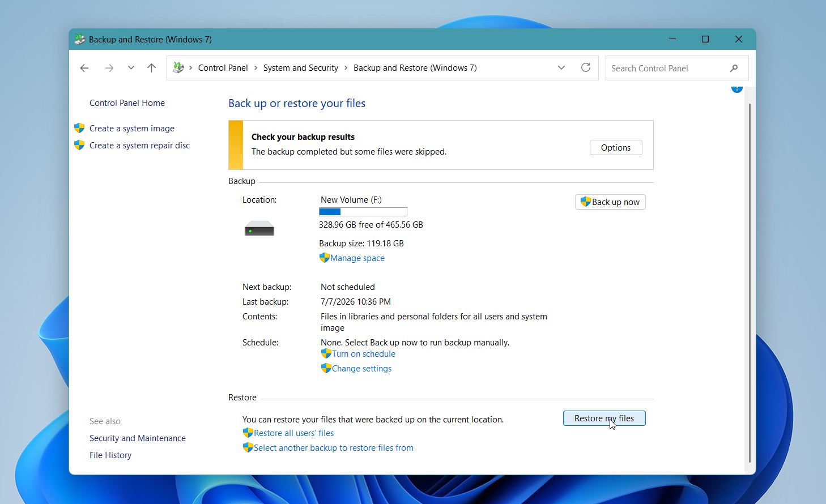
Task: Open Control Panel Home link
Action: pos(127,103)
